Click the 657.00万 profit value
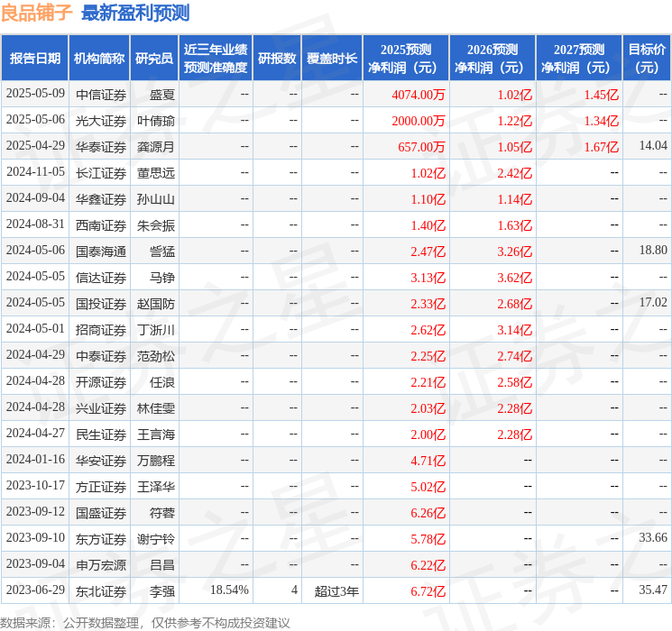The width and height of the screenshot is (672, 631). (422, 147)
